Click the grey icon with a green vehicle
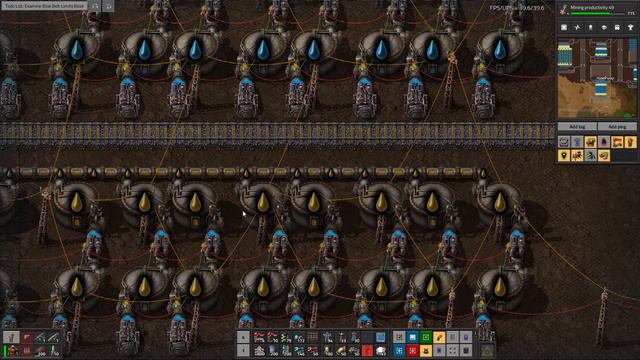Viewport: 640px width, 360px height. 591,156
